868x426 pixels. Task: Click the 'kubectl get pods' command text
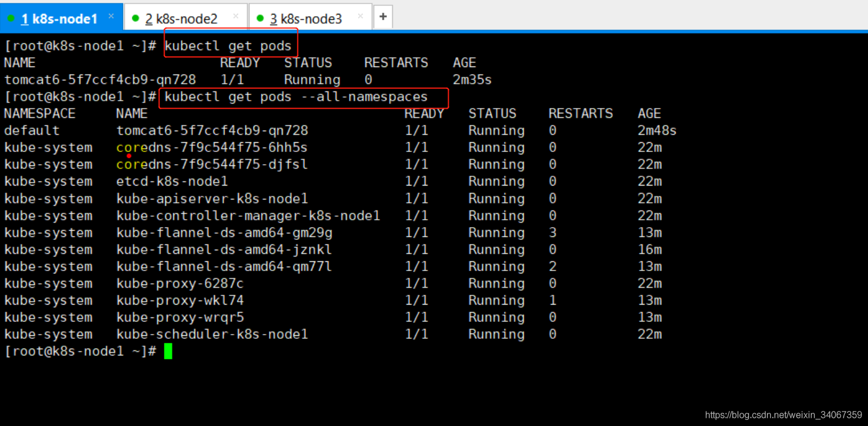(x=228, y=46)
